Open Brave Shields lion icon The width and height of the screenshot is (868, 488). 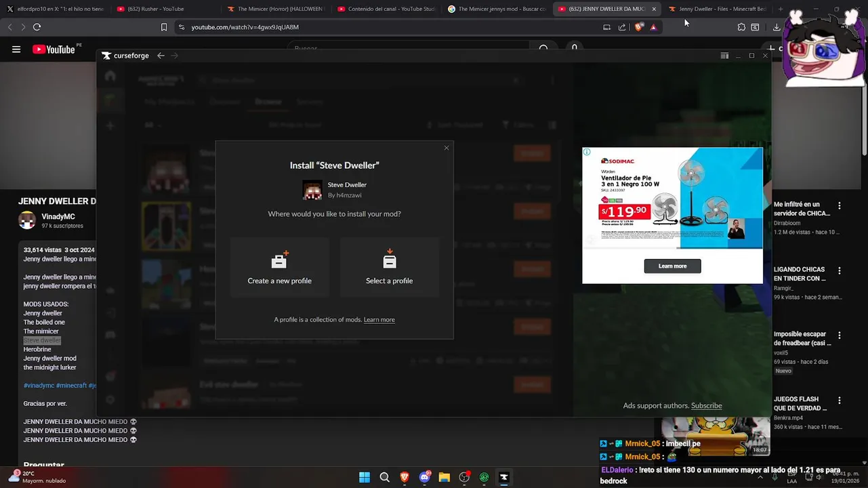(639, 27)
